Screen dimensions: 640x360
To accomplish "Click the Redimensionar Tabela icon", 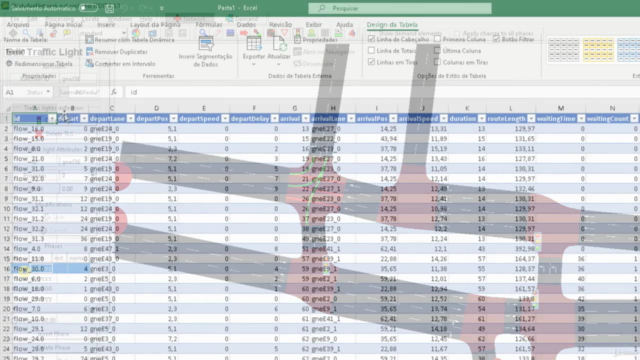I will tap(9, 64).
